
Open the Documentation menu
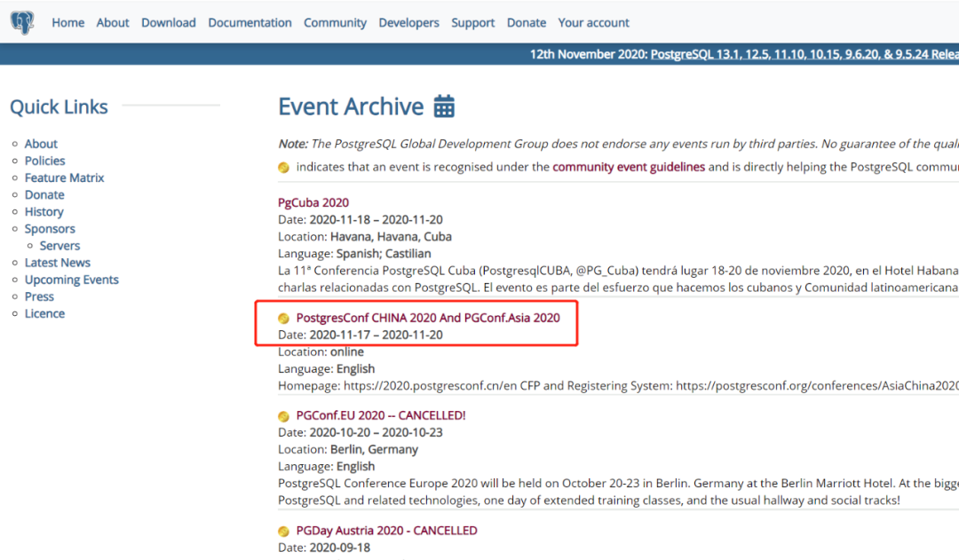250,22
